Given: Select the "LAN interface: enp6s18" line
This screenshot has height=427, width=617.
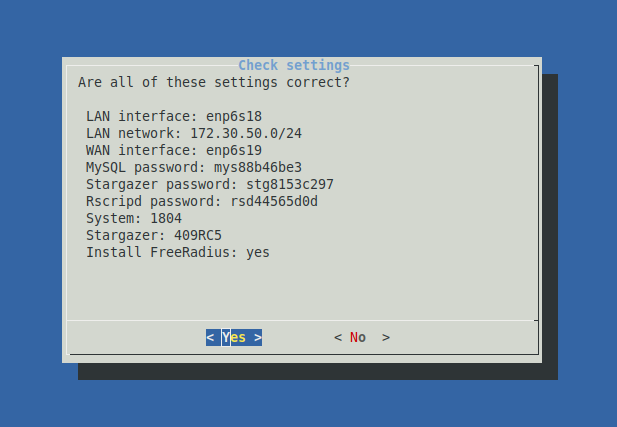Looking at the screenshot, I should pos(174,116).
